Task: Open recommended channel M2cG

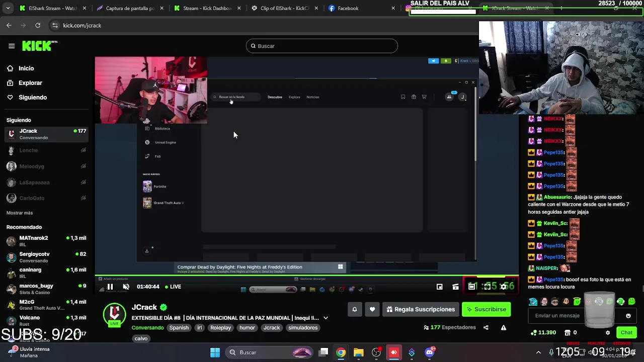Action: click(x=46, y=305)
